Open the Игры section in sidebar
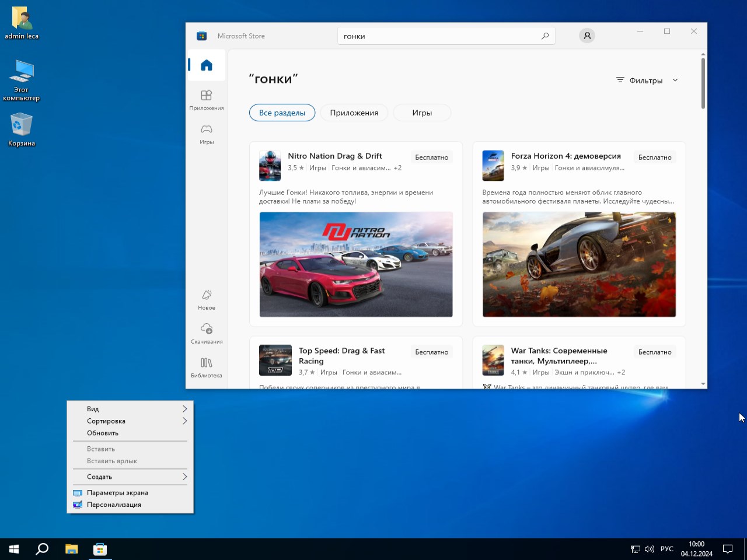This screenshot has width=747, height=560. 207,133
